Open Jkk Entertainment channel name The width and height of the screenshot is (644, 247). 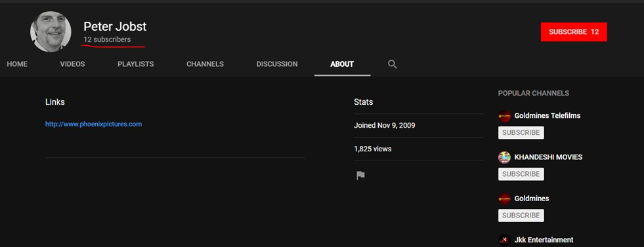[x=544, y=240]
